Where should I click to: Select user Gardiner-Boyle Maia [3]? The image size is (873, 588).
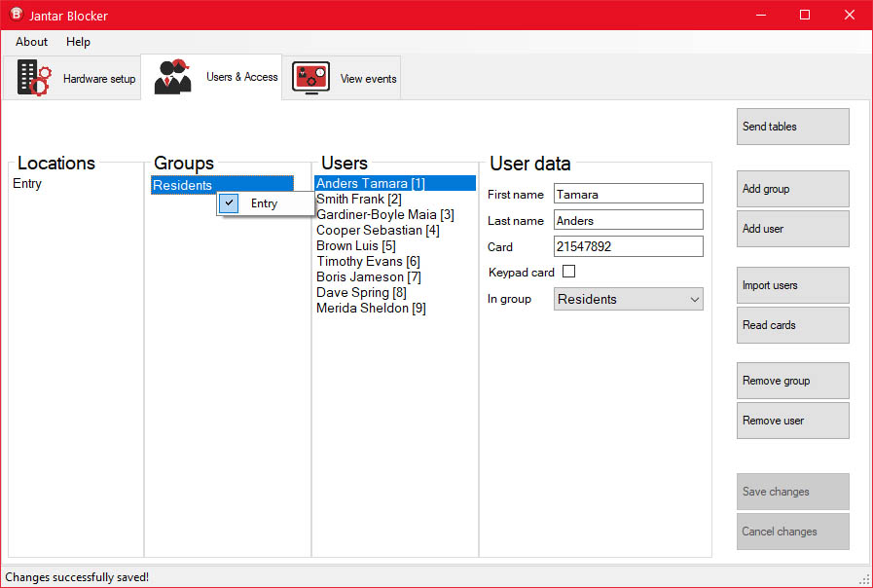pyautogui.click(x=385, y=214)
